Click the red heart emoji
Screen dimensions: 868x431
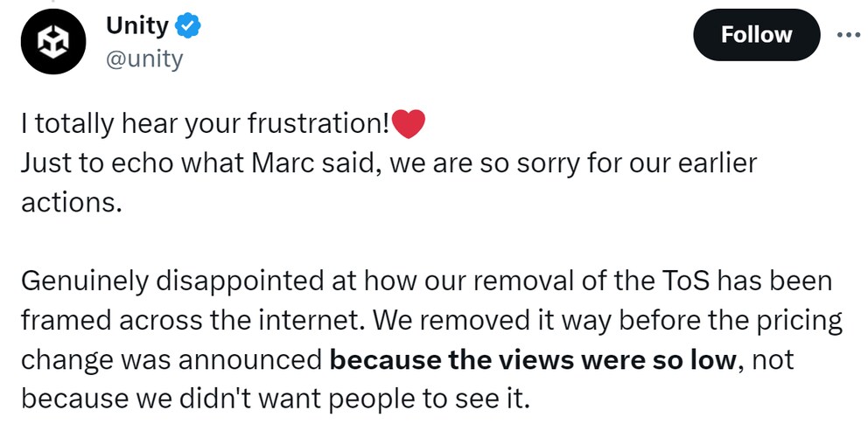click(x=408, y=124)
